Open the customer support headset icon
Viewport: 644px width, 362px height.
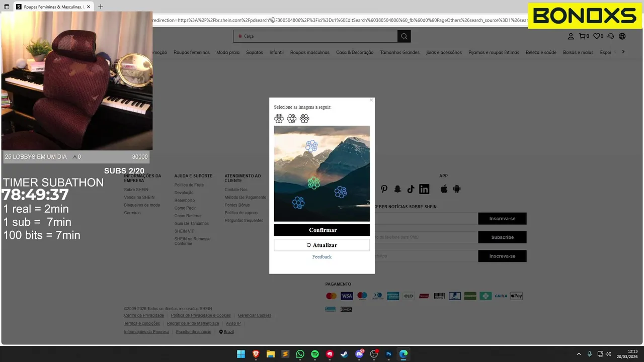[x=611, y=36]
